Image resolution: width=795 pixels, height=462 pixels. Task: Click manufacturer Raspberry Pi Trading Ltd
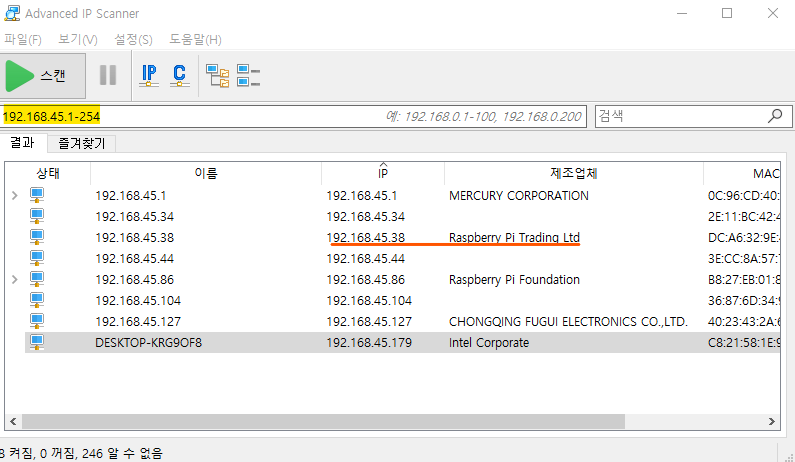[x=514, y=237]
